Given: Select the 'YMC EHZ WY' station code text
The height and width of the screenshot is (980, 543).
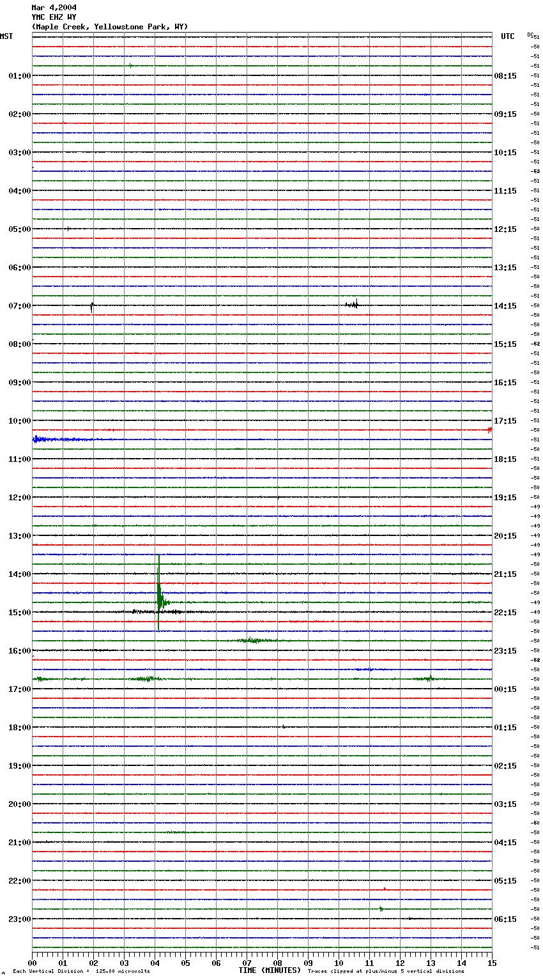Looking at the screenshot, I should tap(54, 17).
